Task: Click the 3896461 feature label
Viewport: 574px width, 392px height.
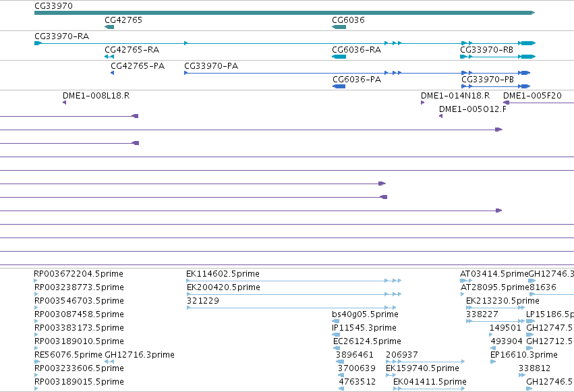Action: coord(355,355)
